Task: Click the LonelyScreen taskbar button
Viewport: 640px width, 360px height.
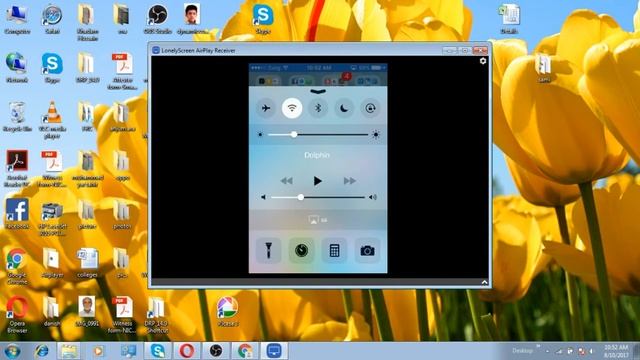Action: 274,351
